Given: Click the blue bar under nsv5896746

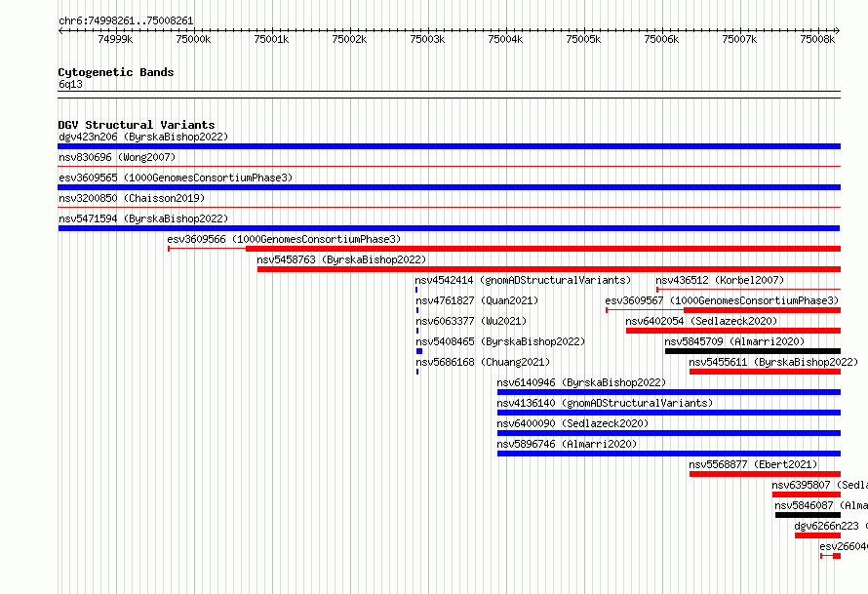Looking at the screenshot, I should [x=669, y=454].
